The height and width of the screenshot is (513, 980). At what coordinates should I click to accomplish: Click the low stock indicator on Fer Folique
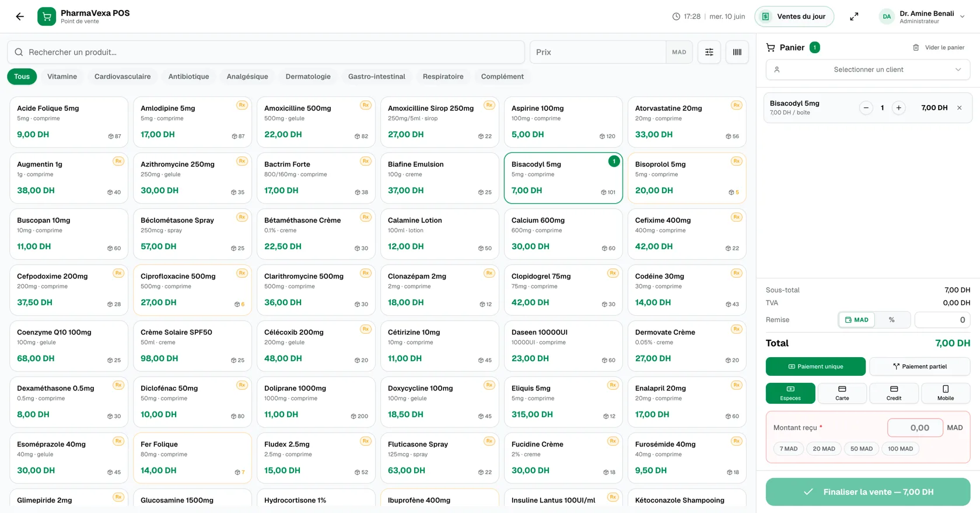tap(240, 473)
